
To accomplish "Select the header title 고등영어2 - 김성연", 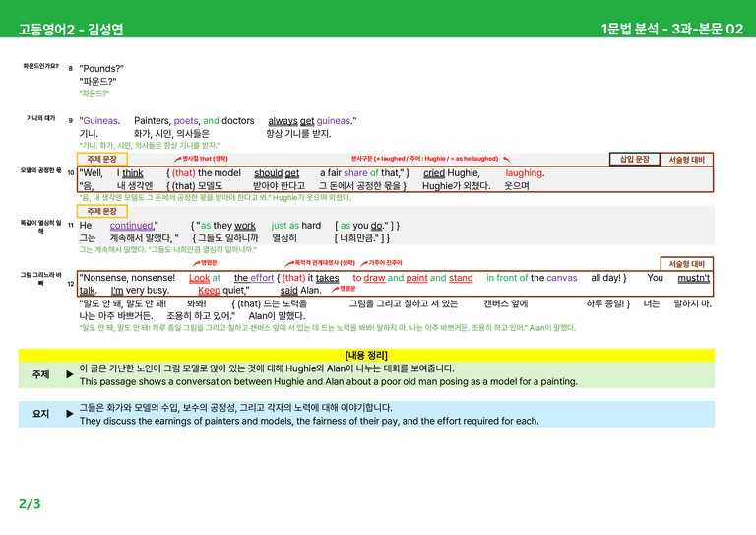I will point(71,29).
